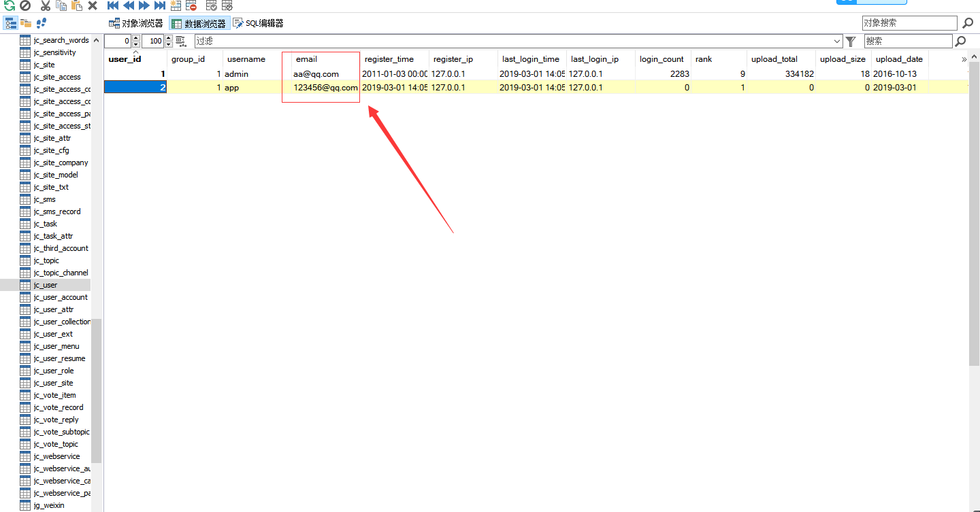Viewport: 980px width, 512px height.
Task: Jump to the first record
Action: tap(113, 5)
